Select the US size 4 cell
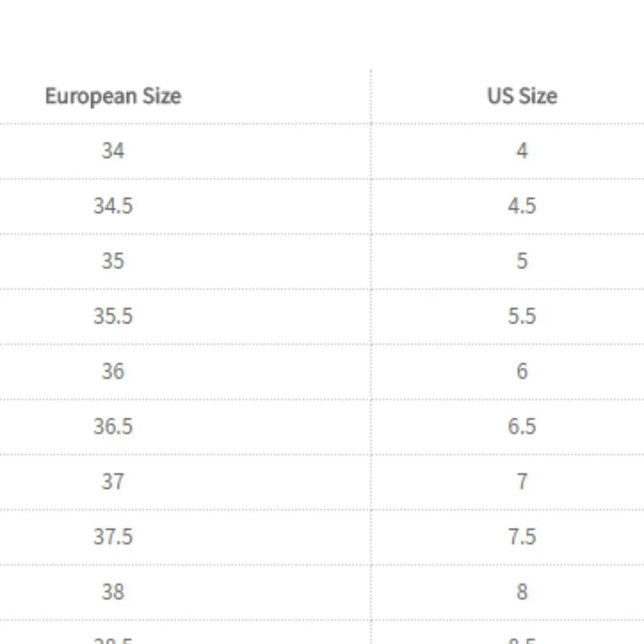This screenshot has height=644, width=644. [522, 151]
